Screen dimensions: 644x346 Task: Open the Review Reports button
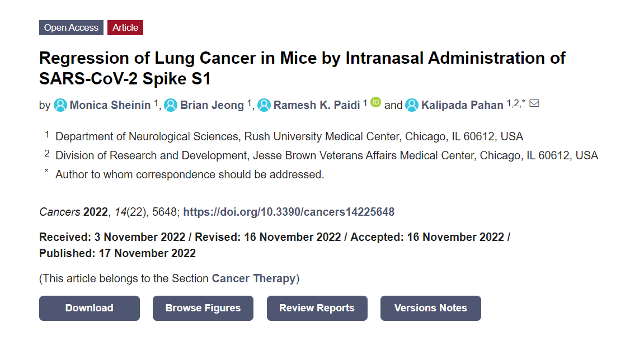click(317, 308)
